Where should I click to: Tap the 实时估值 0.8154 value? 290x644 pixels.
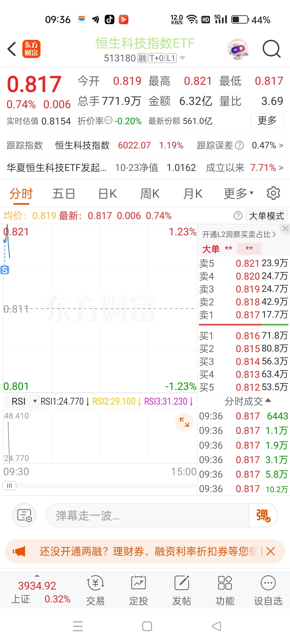pos(56,121)
